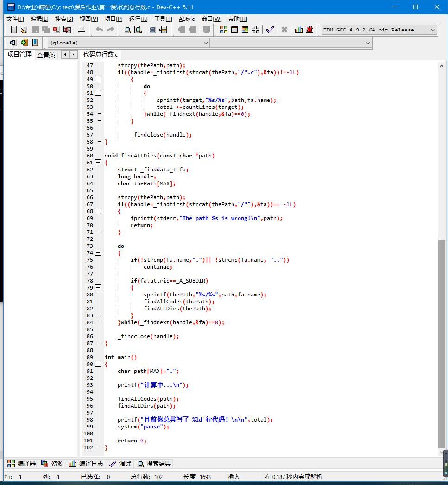Viewport: 448px width, 485px height.
Task: Click the editor vertical scrollbar thumb
Action: pos(442,345)
